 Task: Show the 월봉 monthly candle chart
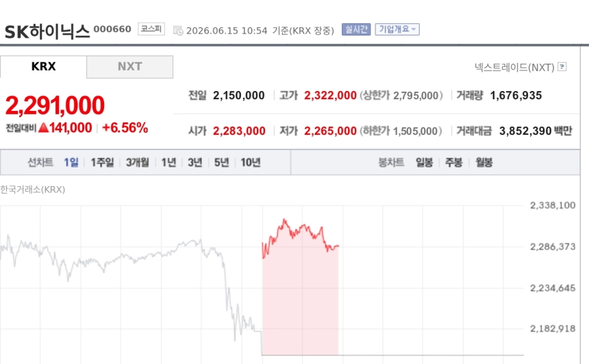pos(484,162)
